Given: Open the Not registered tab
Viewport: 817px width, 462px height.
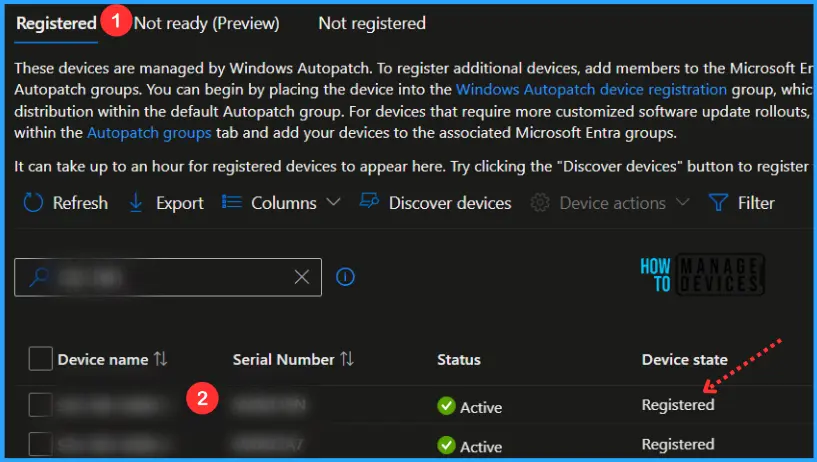Looking at the screenshot, I should coord(372,23).
